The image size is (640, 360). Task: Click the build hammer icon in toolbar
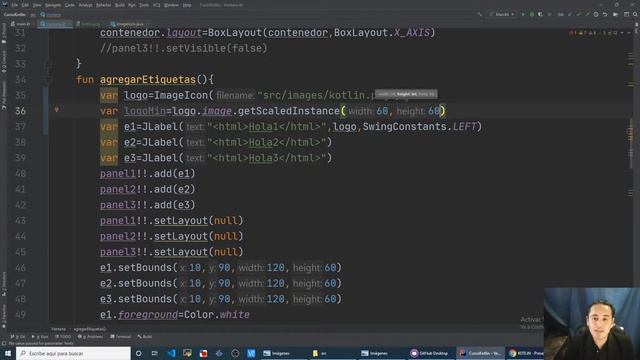pos(480,14)
